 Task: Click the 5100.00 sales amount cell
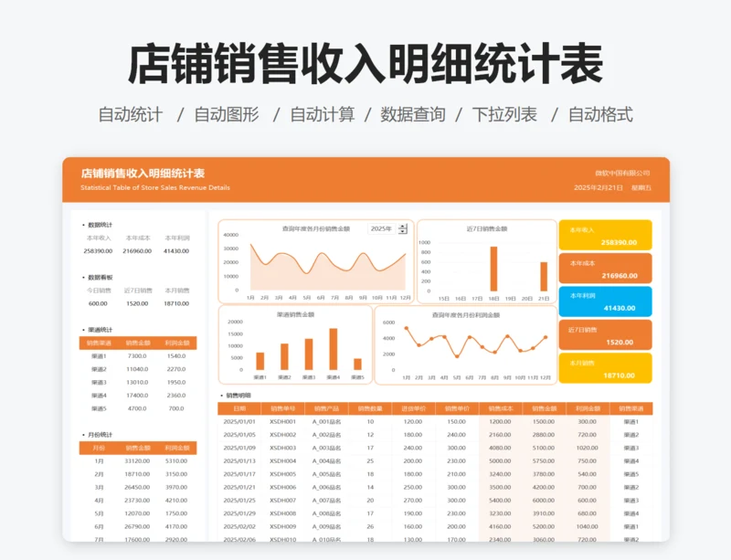coord(544,448)
